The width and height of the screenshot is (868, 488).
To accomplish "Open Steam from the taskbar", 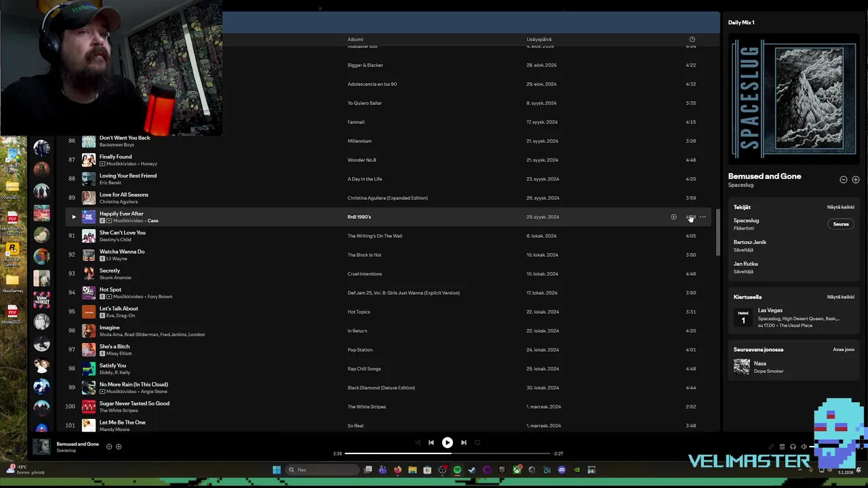I will tap(472, 470).
